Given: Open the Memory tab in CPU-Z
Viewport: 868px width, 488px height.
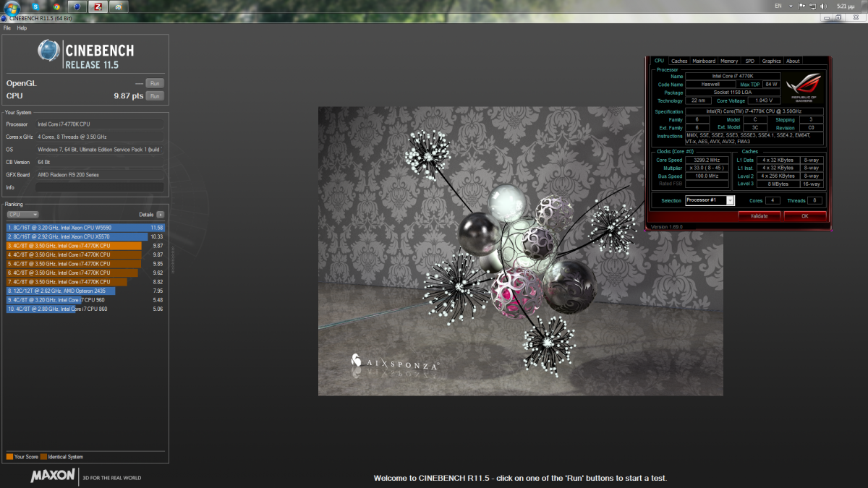Looking at the screenshot, I should tap(729, 61).
